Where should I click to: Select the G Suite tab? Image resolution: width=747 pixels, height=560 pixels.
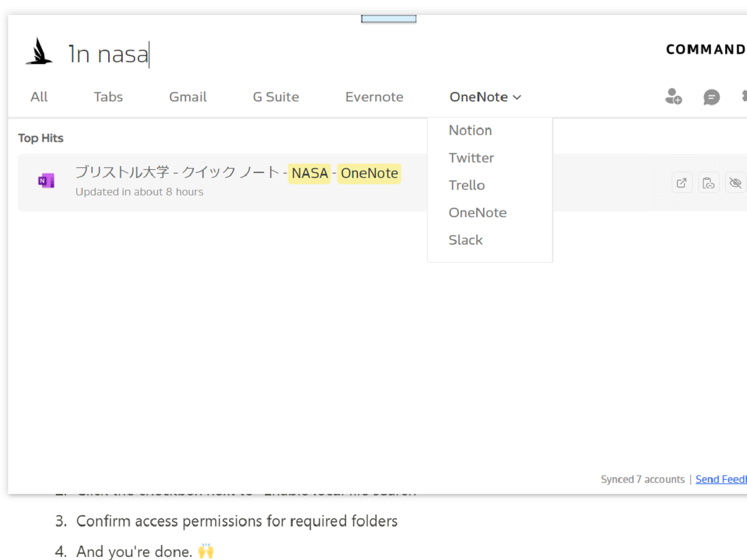point(276,97)
